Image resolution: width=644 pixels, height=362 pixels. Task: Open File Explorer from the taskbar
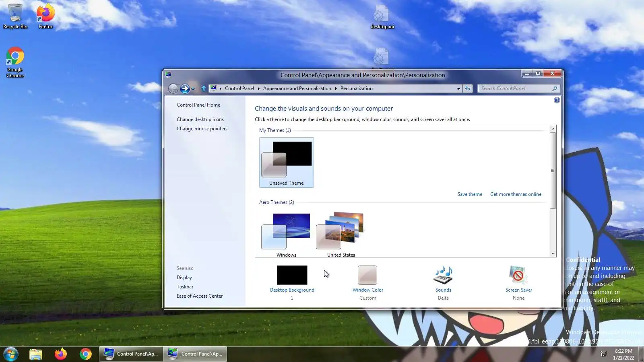(36, 354)
